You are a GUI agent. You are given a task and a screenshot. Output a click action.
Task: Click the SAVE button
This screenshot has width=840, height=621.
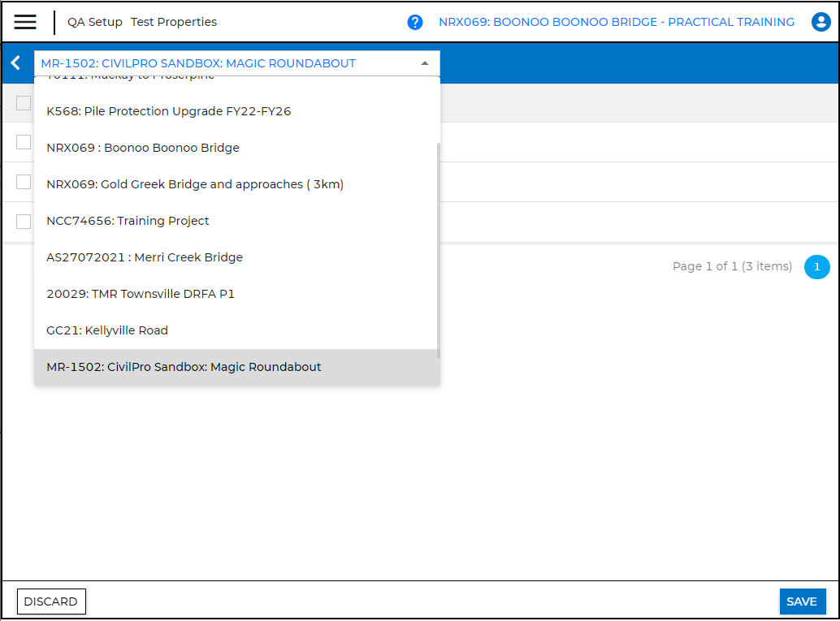pos(802,602)
